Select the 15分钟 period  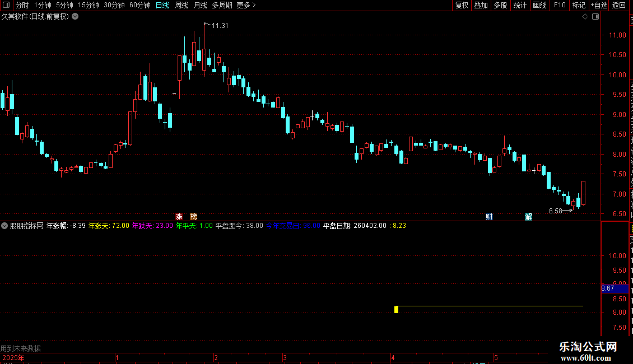point(89,5)
